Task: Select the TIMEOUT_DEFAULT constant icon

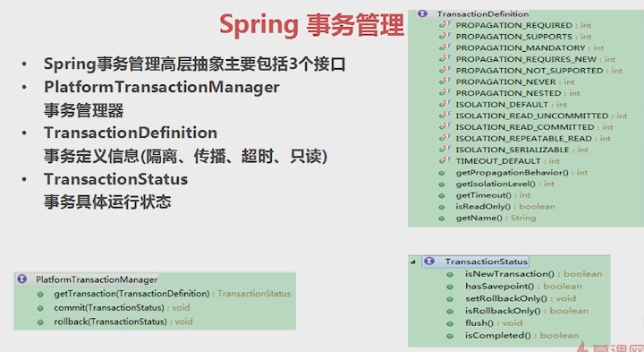Action: 445,161
